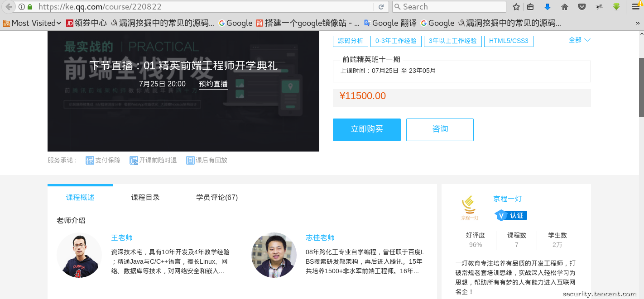Screen dimensions: 644x299
Task: Switch to the 课程目录 tab
Action: tap(145, 197)
